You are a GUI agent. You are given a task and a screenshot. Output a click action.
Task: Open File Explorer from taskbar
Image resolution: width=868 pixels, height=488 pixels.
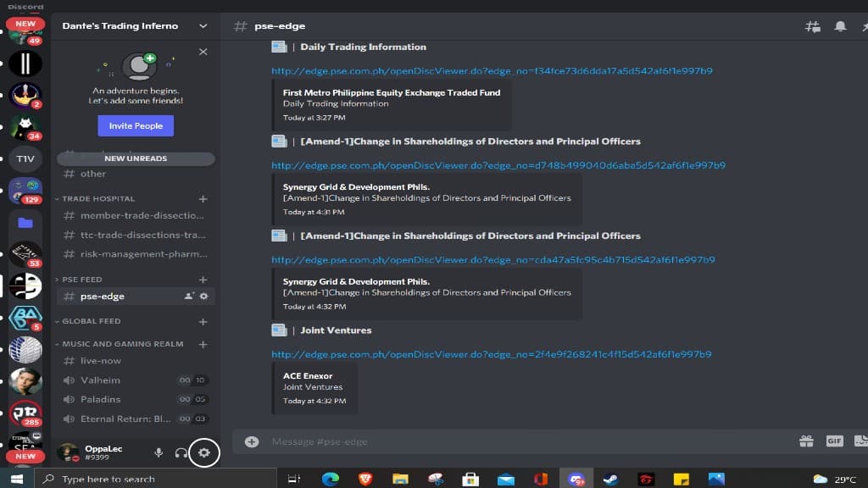(x=400, y=480)
